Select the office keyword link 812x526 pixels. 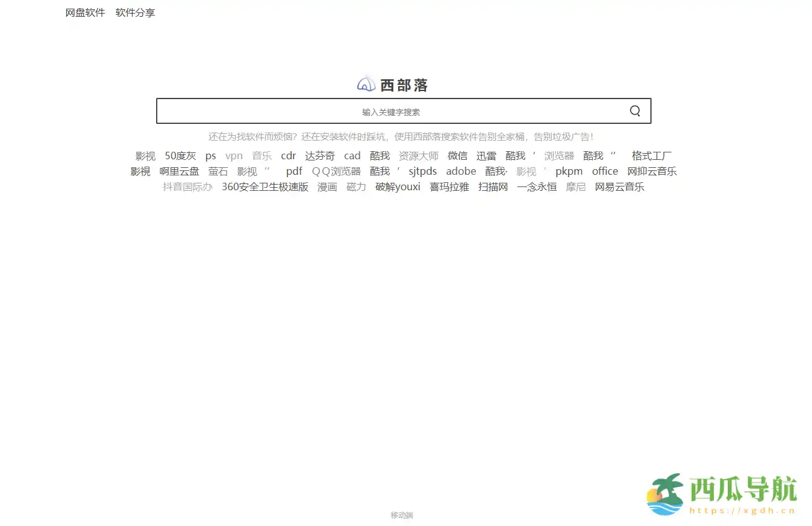[605, 171]
